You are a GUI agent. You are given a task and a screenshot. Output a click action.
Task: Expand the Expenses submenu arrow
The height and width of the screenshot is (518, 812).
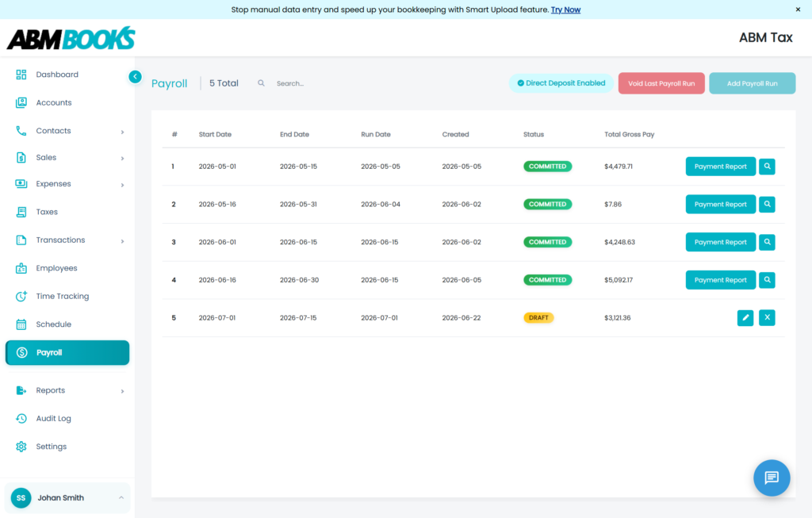point(122,184)
